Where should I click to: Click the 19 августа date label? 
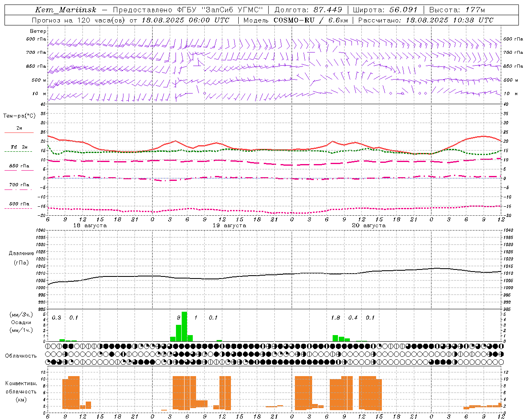[229, 226]
